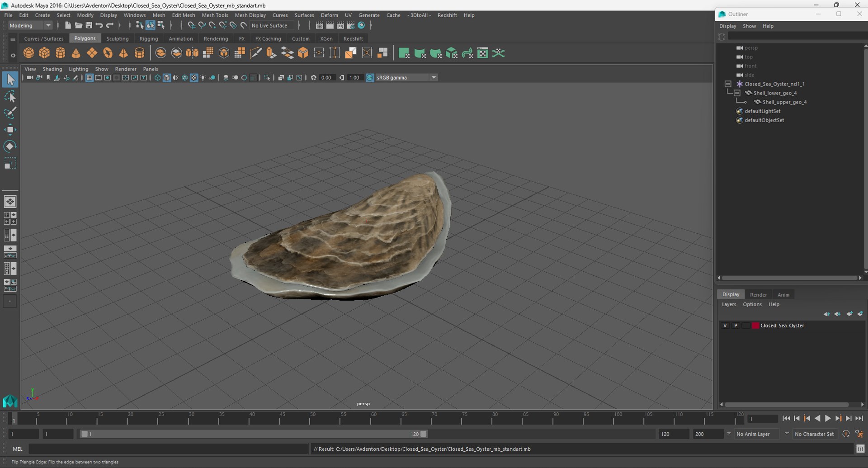Activate the Move tool
This screenshot has height=468, width=868.
(10, 130)
